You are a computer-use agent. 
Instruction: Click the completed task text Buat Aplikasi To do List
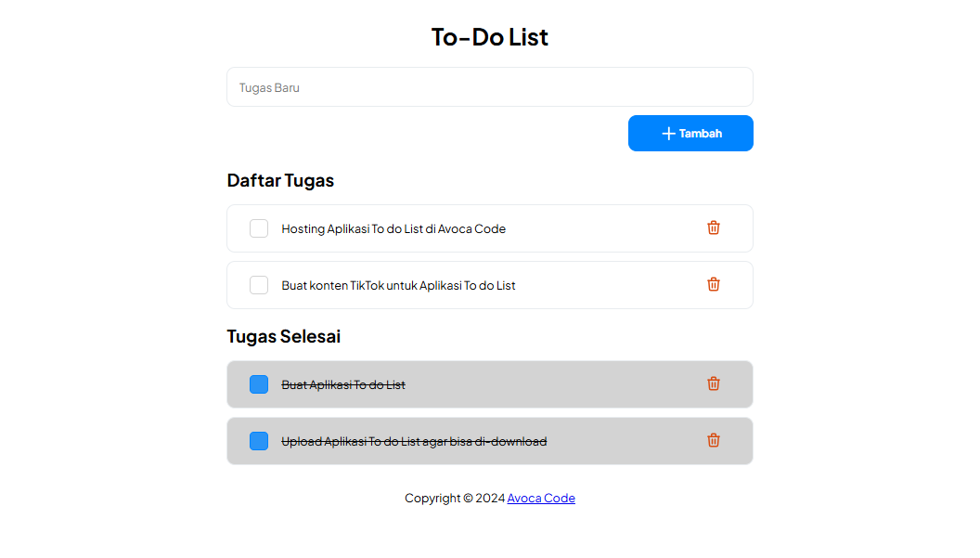click(x=342, y=383)
